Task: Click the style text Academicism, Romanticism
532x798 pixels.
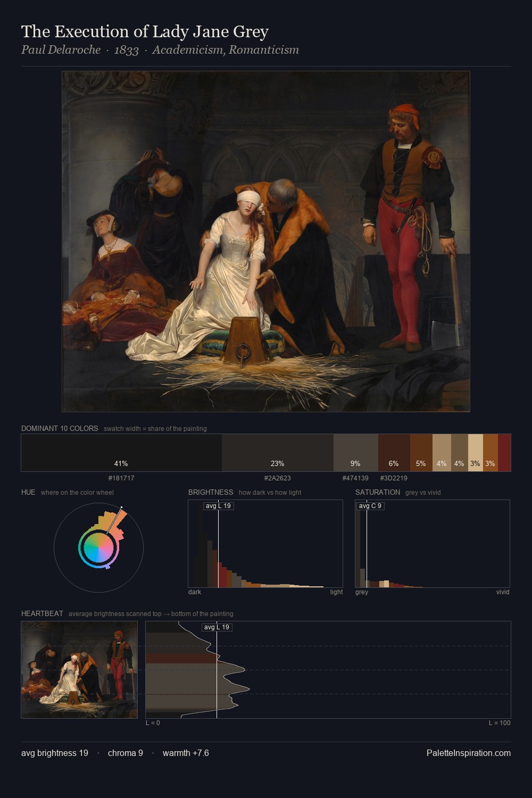Action: [x=226, y=50]
